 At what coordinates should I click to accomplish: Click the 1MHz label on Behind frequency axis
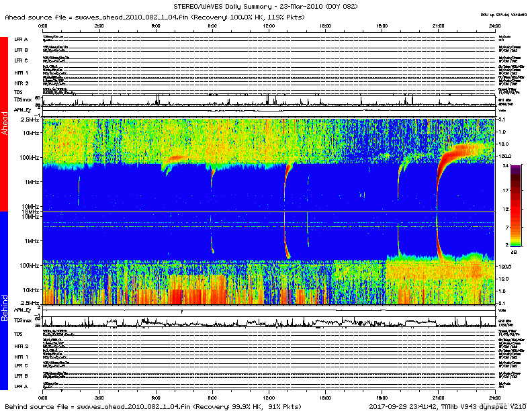coord(30,240)
